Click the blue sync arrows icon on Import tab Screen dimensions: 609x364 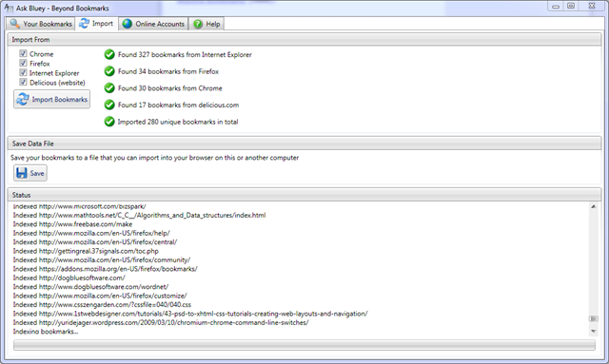point(84,24)
